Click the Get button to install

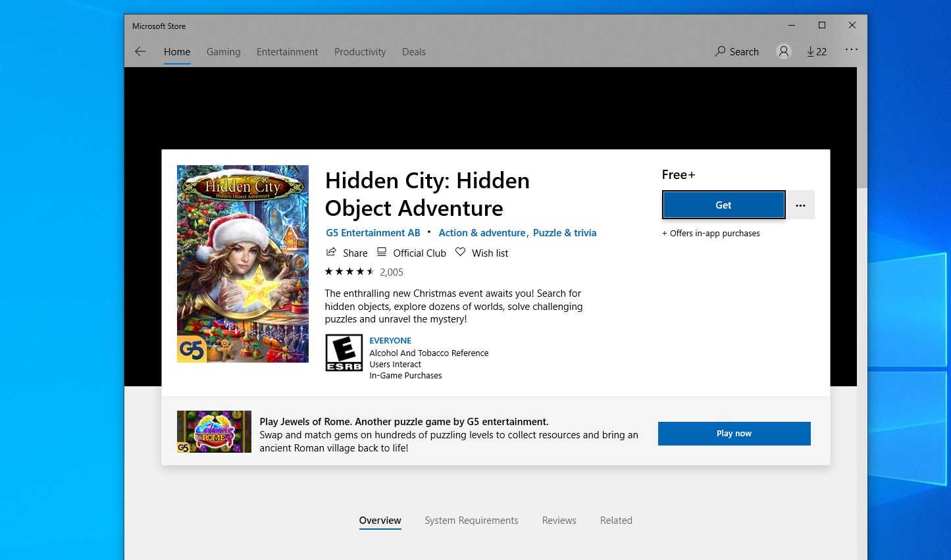(x=723, y=205)
